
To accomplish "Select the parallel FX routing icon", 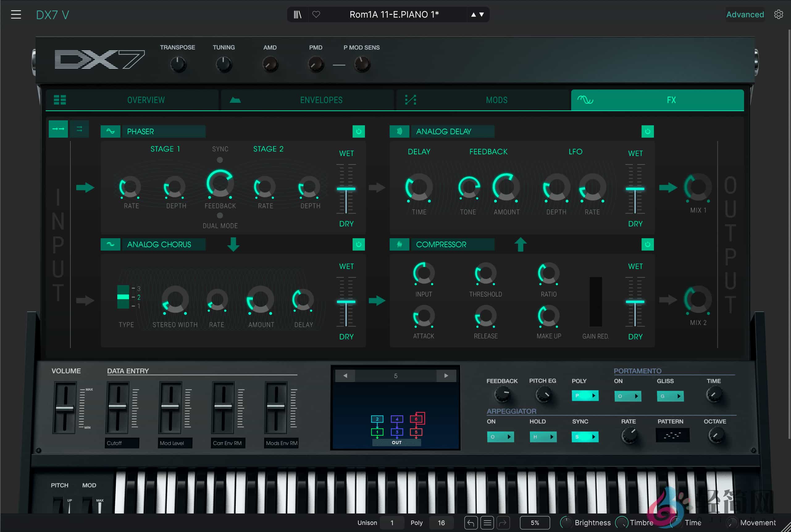I will [x=80, y=129].
